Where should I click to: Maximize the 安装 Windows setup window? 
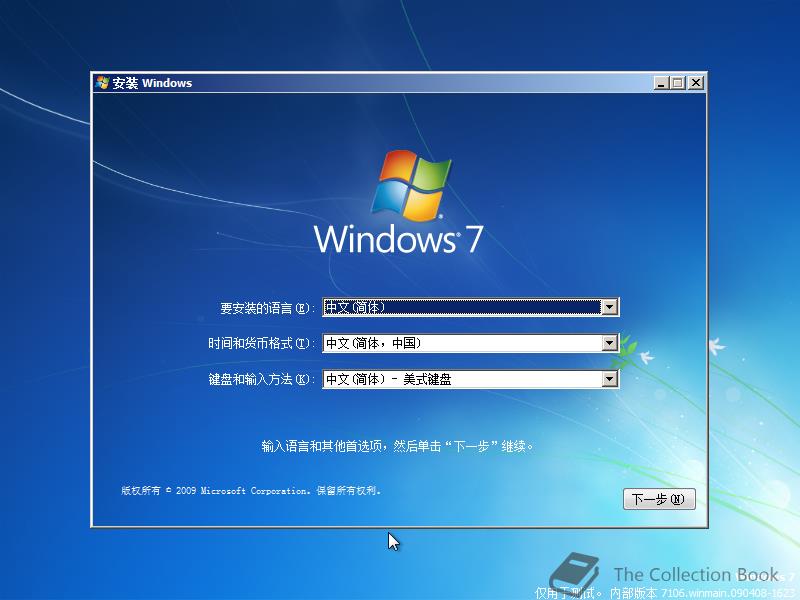click(x=678, y=83)
